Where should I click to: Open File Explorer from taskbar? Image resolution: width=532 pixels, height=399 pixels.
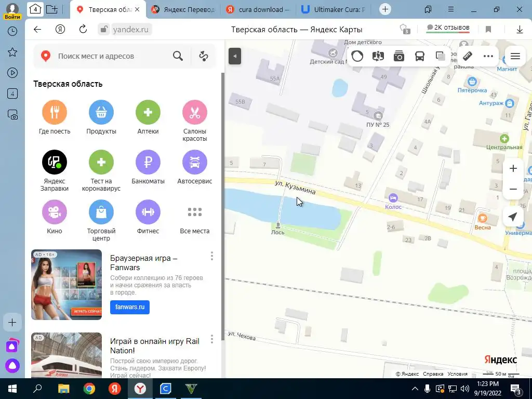point(63,389)
